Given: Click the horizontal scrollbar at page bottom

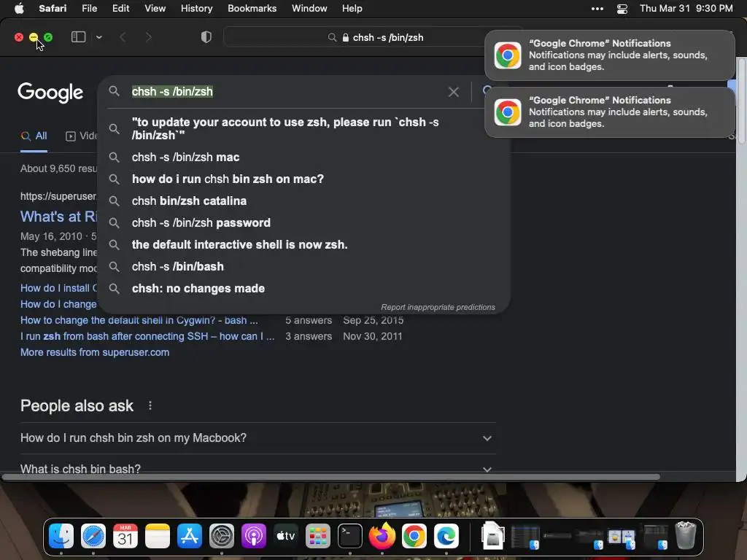Looking at the screenshot, I should click(331, 477).
